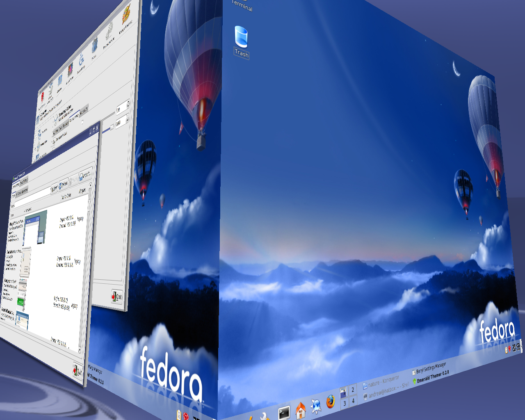The height and width of the screenshot is (420, 525).
Task: Click Import... in Emerald Themer
Action: (x=84, y=175)
